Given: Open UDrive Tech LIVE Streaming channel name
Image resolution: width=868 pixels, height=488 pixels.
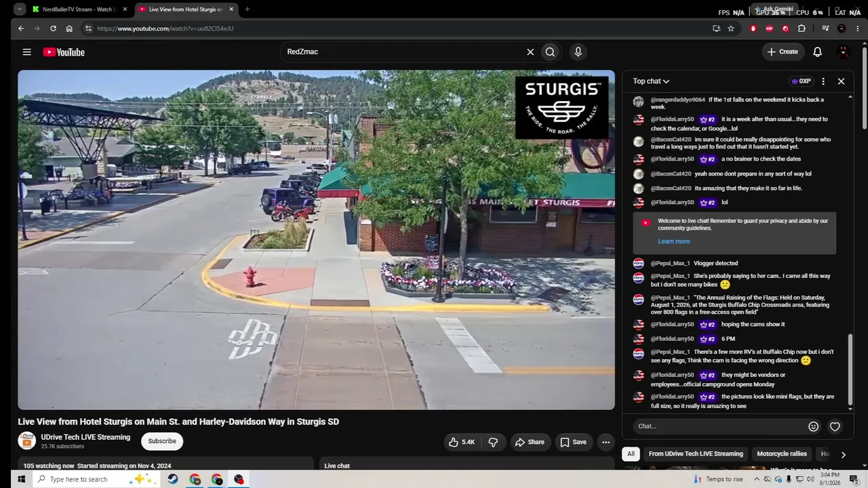Looking at the screenshot, I should click(x=85, y=437).
